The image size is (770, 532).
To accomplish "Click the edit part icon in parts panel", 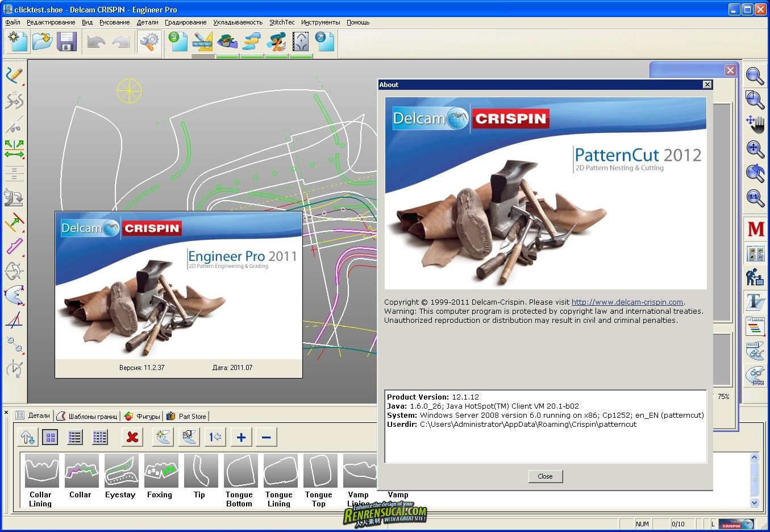I will [189, 437].
